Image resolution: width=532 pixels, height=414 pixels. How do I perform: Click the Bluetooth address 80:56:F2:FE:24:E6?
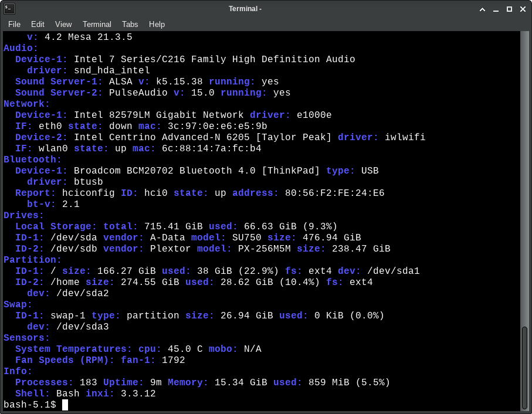click(x=334, y=193)
